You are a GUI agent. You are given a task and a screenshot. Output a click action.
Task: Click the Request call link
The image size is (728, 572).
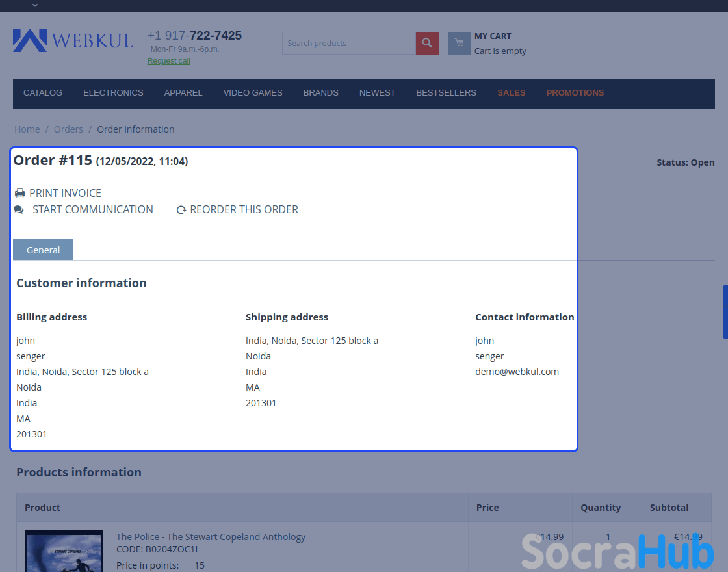pos(169,61)
